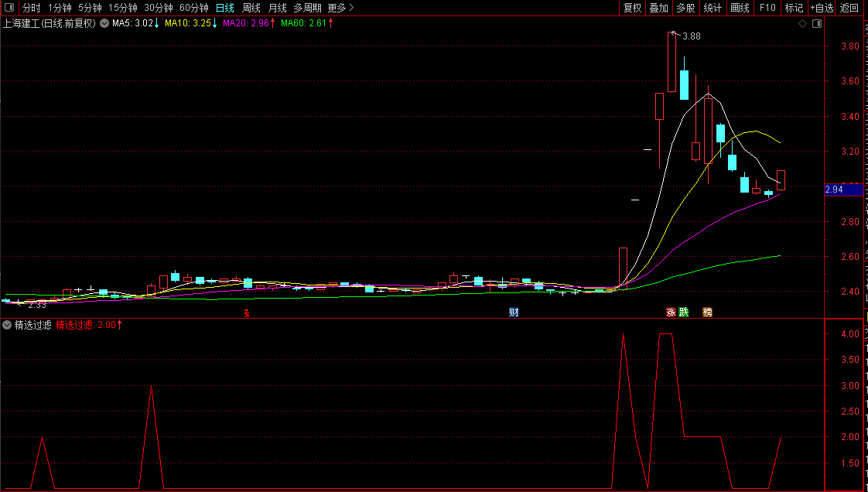The height and width of the screenshot is (492, 868).
Task: Switch to 分时 intraday view
Action: (x=32, y=8)
